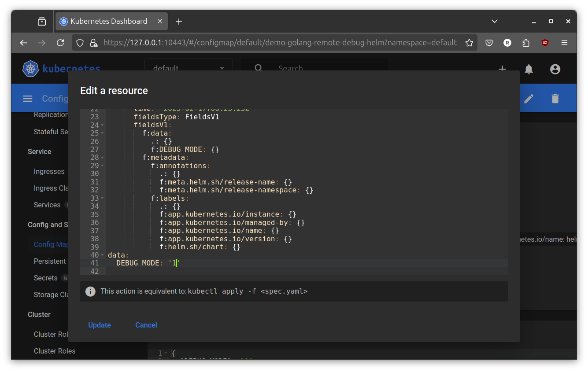This screenshot has width=588, height=372.
Task: Open the default namespace dropdown
Action: click(189, 69)
